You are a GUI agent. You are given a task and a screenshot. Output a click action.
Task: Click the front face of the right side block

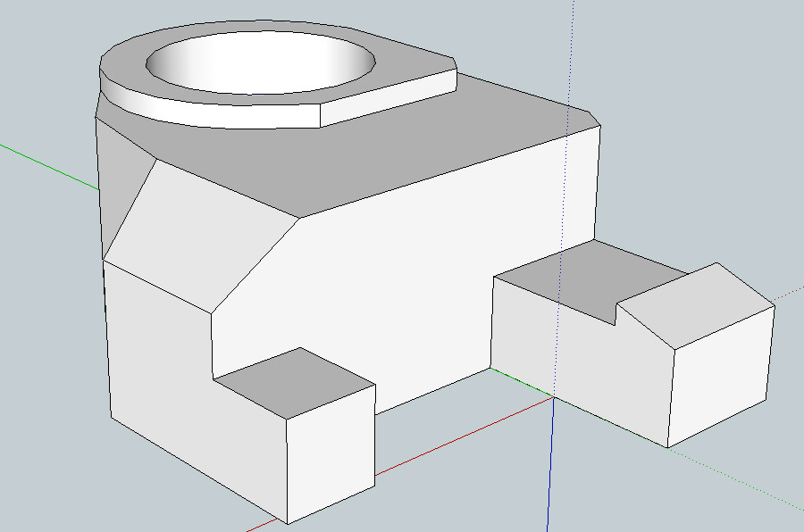(572, 357)
